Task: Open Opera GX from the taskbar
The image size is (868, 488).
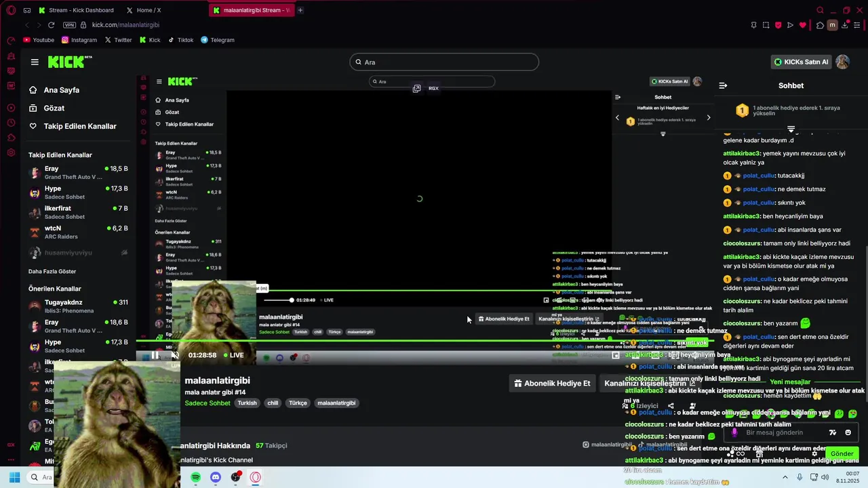Action: click(256, 477)
